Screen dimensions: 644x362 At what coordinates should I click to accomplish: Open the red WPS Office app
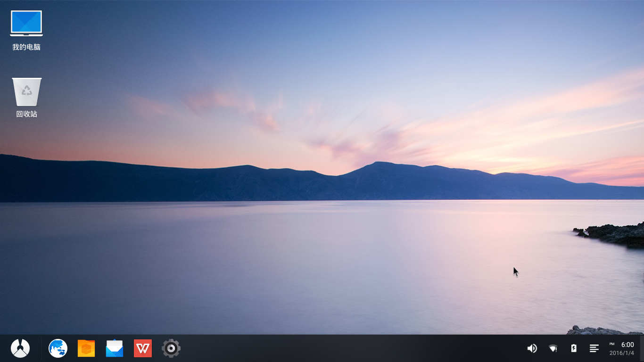click(x=143, y=348)
